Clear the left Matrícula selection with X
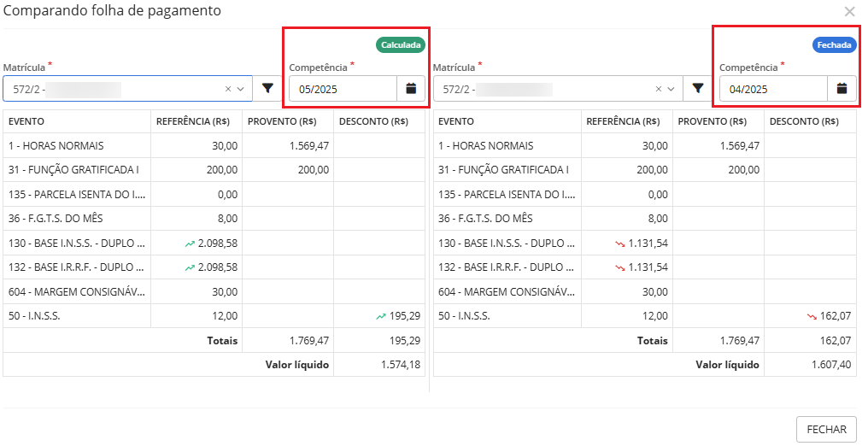Image resolution: width=868 pixels, height=446 pixels. tap(228, 89)
